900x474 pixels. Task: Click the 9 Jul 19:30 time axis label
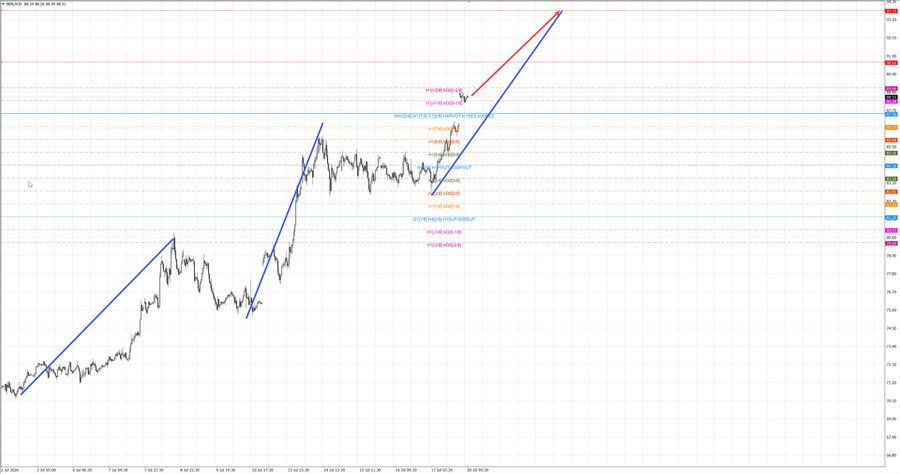tap(226, 470)
